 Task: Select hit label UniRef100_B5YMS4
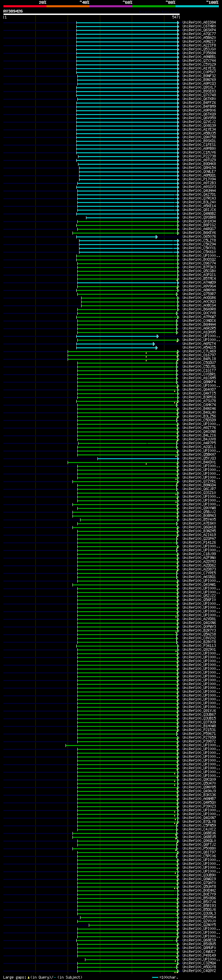(199, 917)
